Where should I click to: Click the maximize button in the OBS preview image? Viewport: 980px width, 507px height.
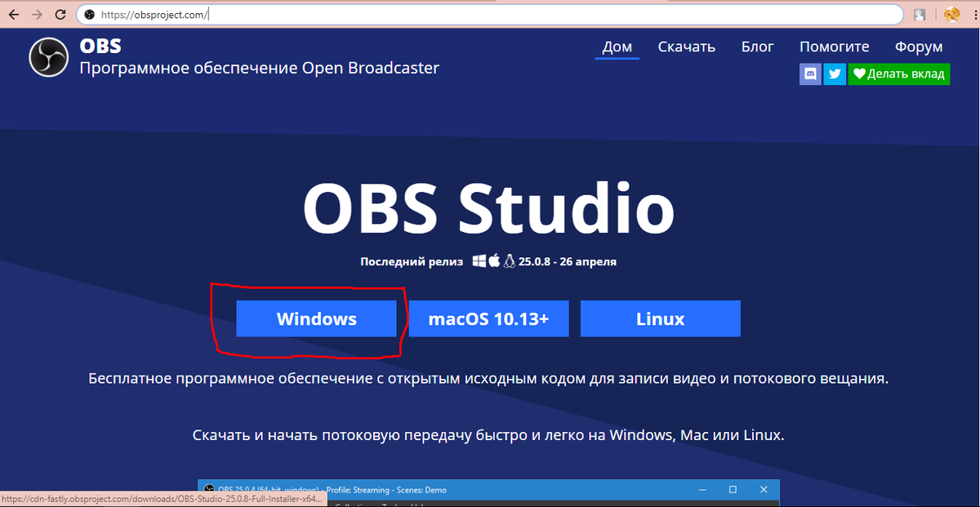pos(733,490)
